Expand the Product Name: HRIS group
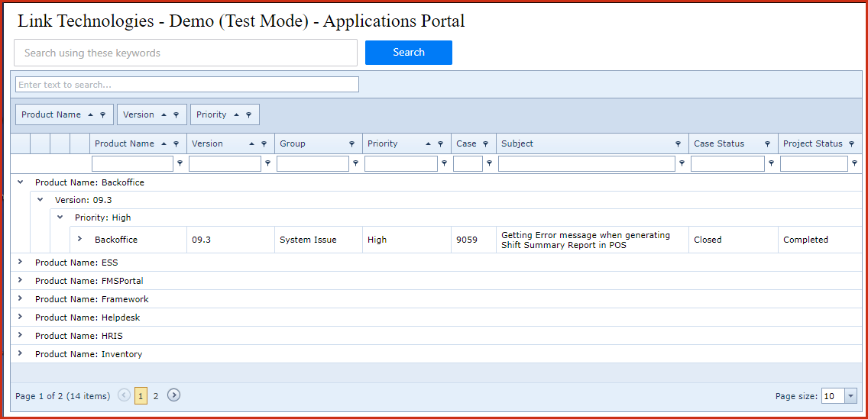The width and height of the screenshot is (868, 419). click(21, 335)
